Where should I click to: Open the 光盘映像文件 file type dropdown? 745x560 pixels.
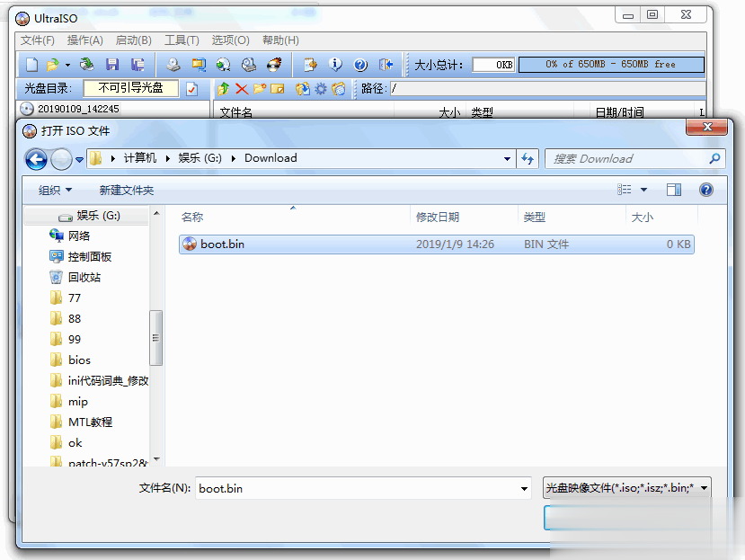click(626, 488)
